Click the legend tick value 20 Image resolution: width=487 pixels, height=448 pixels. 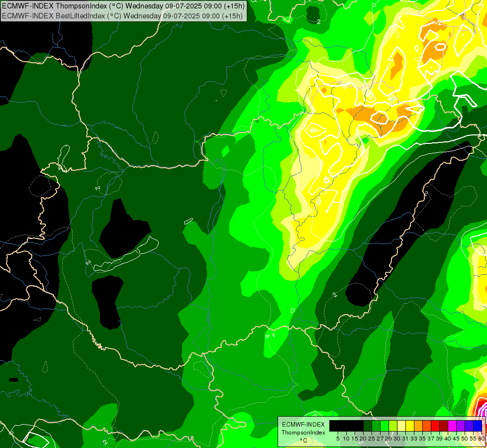[363, 439]
